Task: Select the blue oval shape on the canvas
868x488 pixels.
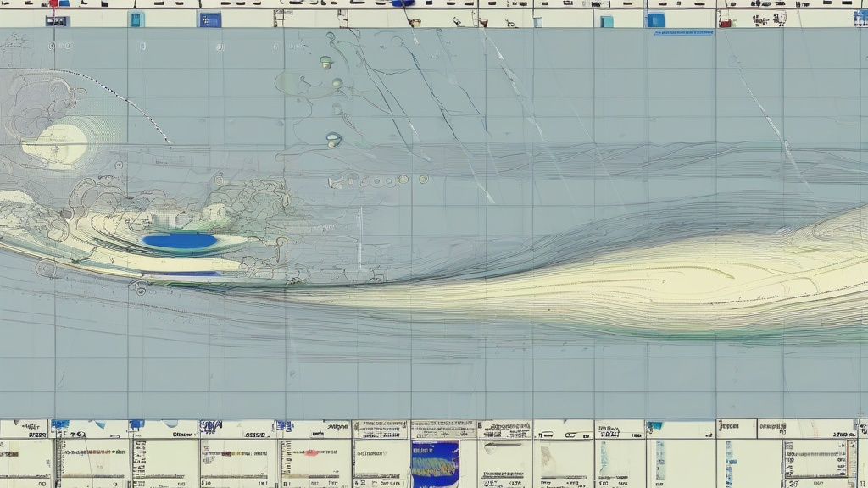Action: point(180,241)
